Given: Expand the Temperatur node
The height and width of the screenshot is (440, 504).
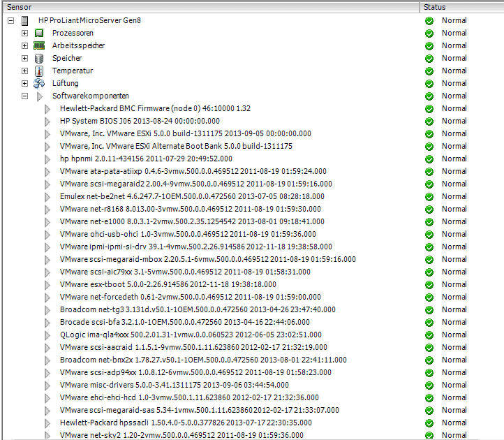Looking at the screenshot, I should point(24,71).
